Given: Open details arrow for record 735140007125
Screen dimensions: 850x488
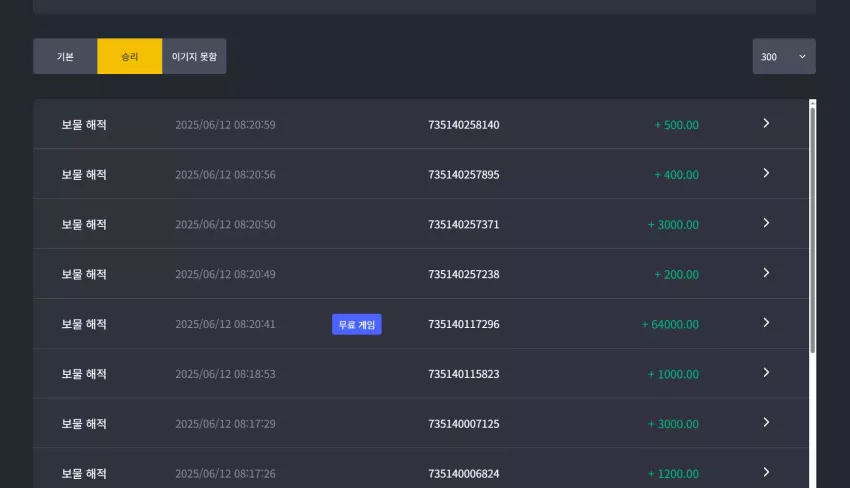Looking at the screenshot, I should (x=766, y=423).
